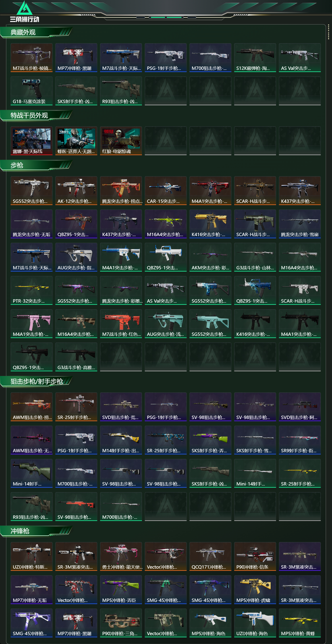Open the G18-马赛克涂装 pistol skin

(31, 91)
